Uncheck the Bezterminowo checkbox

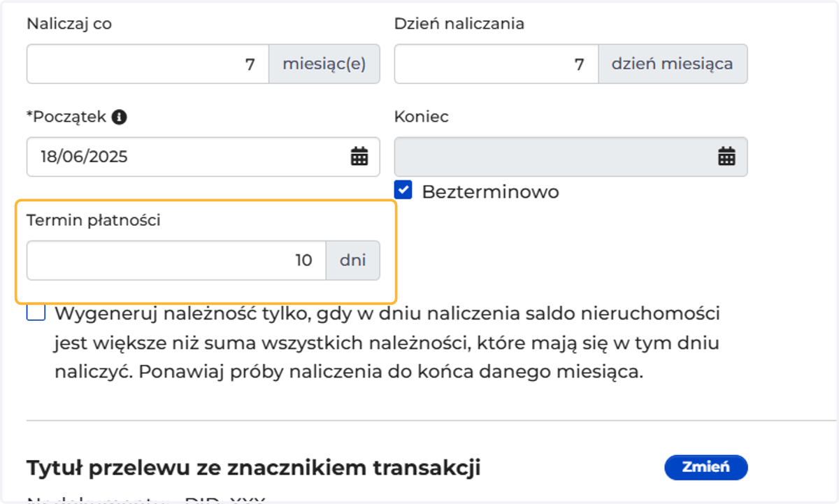coord(403,190)
